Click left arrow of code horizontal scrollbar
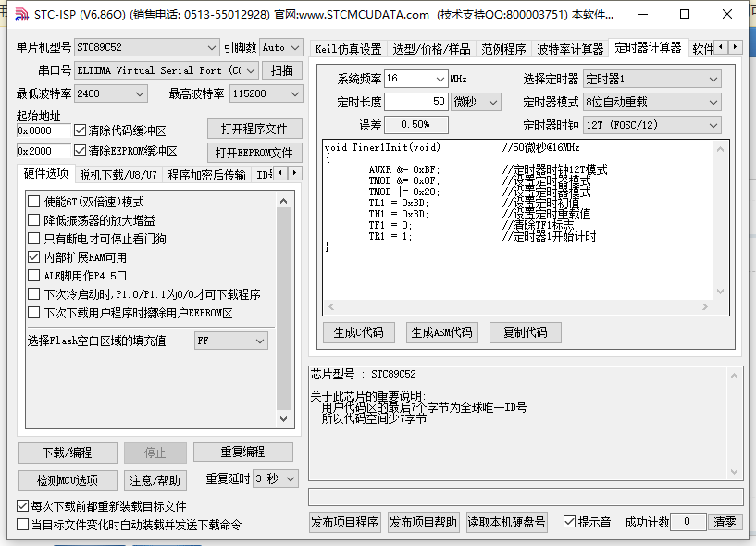Viewport: 756px width, 546px height. coord(331,306)
